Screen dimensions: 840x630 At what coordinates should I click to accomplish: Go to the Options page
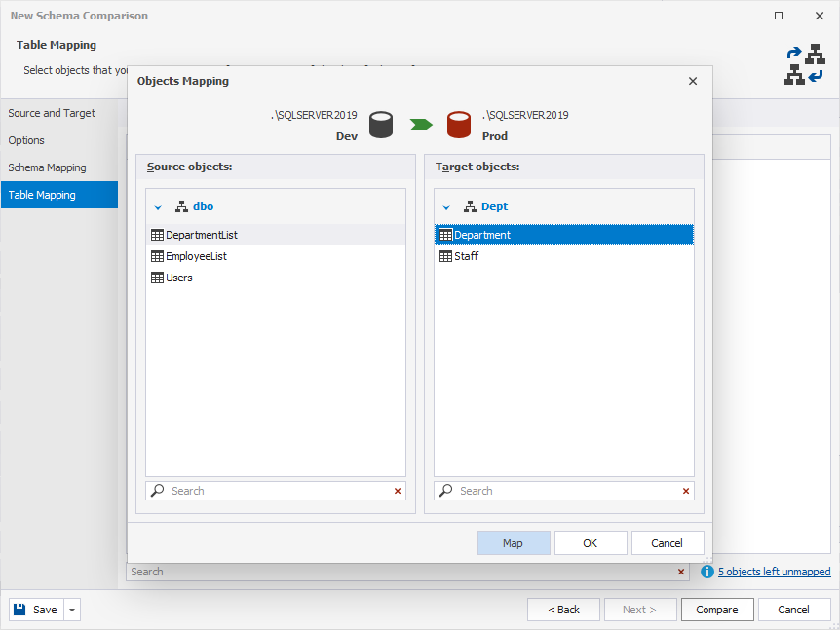[26, 140]
